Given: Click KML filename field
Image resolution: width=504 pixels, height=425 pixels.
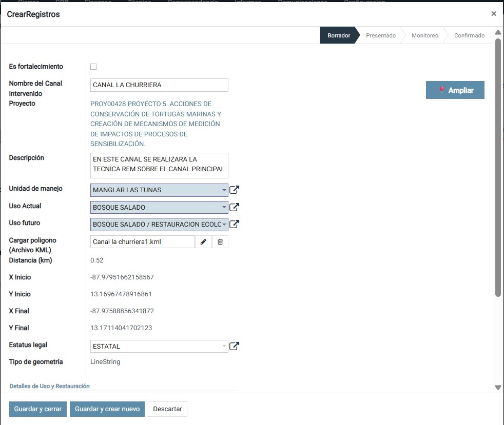Looking at the screenshot, I should point(143,241).
